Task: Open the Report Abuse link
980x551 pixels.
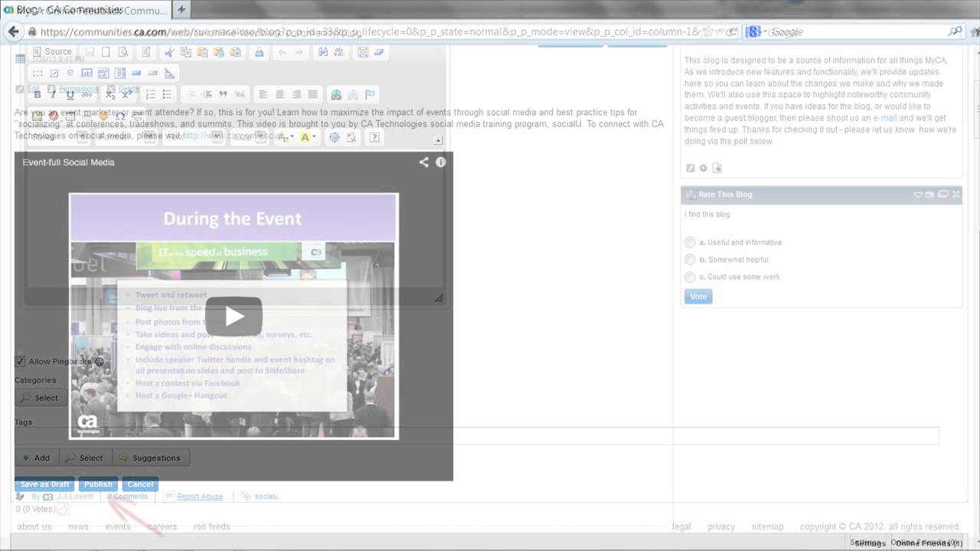Action: [200, 497]
